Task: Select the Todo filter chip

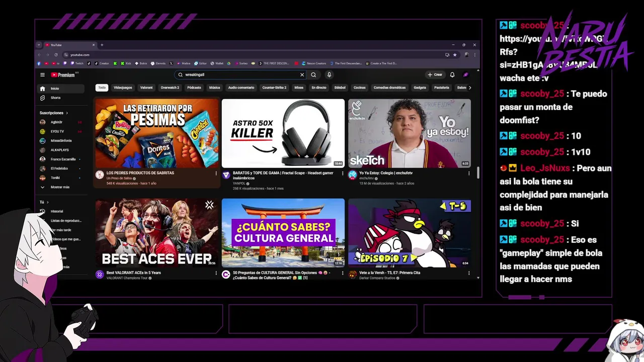Action: coord(102,87)
